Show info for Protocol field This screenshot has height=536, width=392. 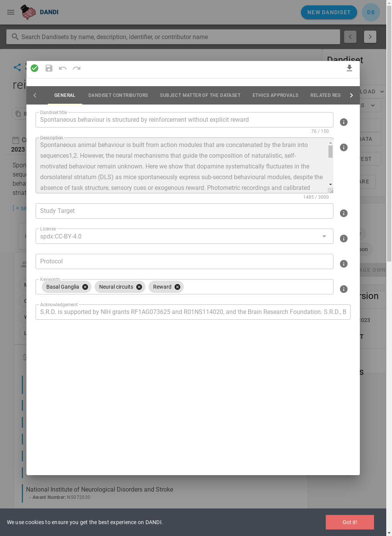(344, 264)
